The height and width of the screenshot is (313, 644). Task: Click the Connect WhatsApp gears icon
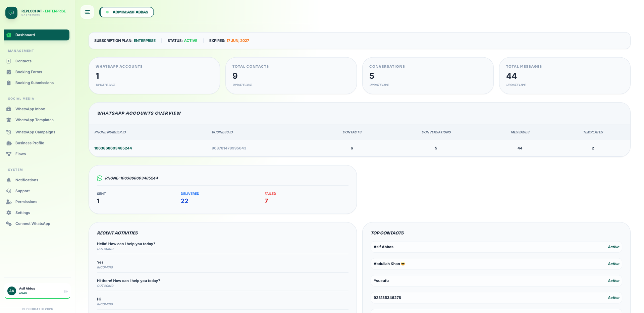9,224
